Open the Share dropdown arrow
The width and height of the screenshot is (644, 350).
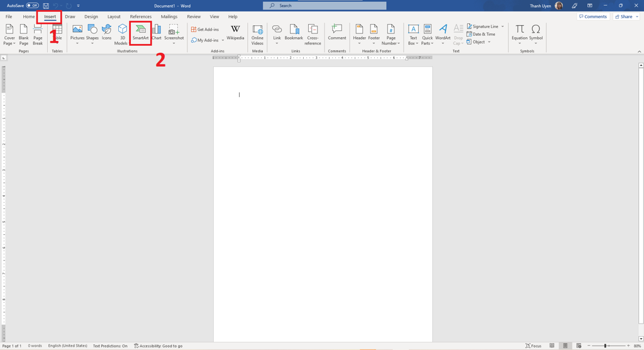point(637,17)
